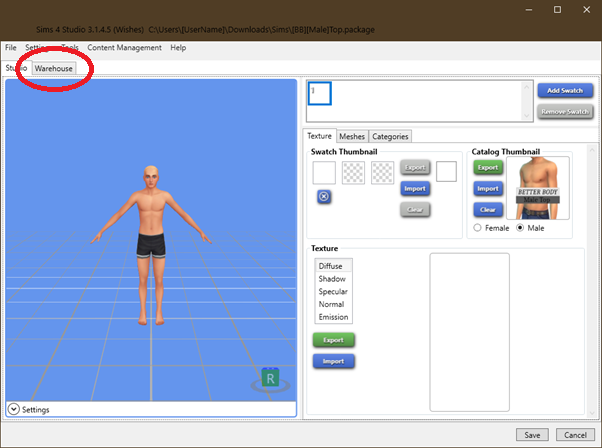Minimize the Sims 4 Studio window

[529, 10]
